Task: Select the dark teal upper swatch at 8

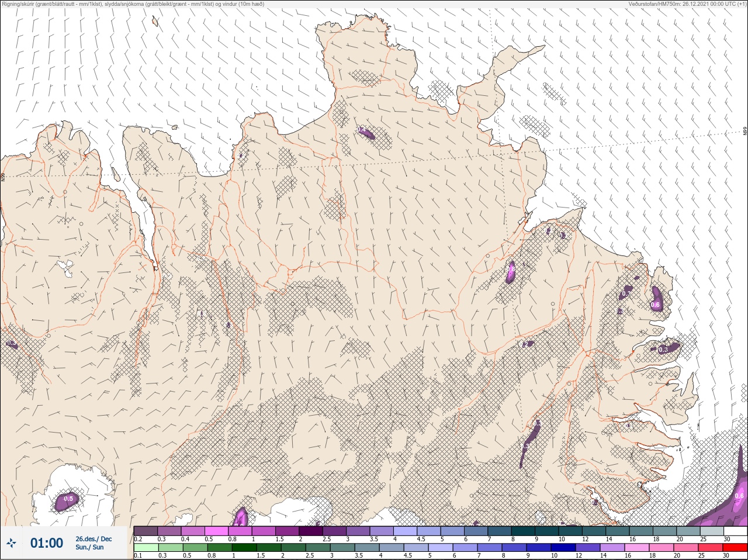Action: pos(523,531)
